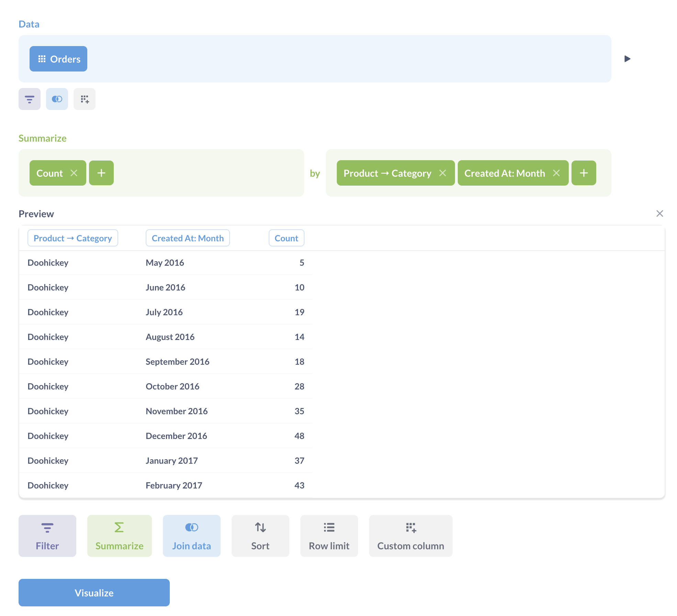Close the Preview panel
677x616 pixels.
coord(659,213)
